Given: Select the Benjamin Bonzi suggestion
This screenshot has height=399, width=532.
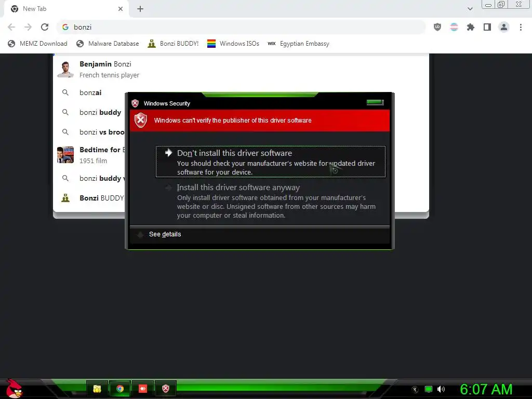Looking at the screenshot, I should click(x=241, y=69).
